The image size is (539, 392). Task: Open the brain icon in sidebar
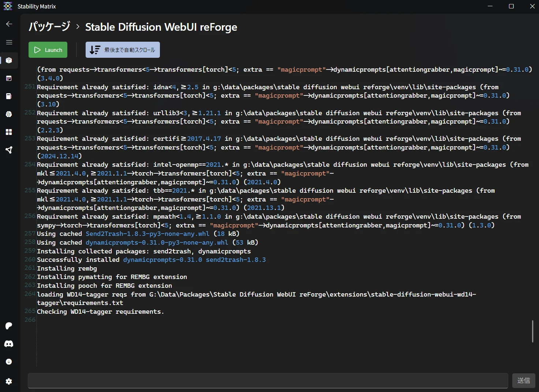9,114
